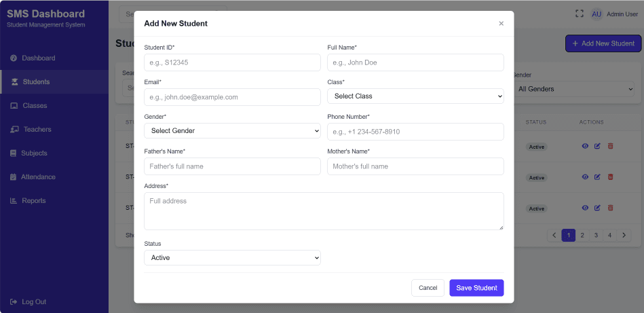Edit student in third table row
644x313 pixels.
(x=598, y=208)
